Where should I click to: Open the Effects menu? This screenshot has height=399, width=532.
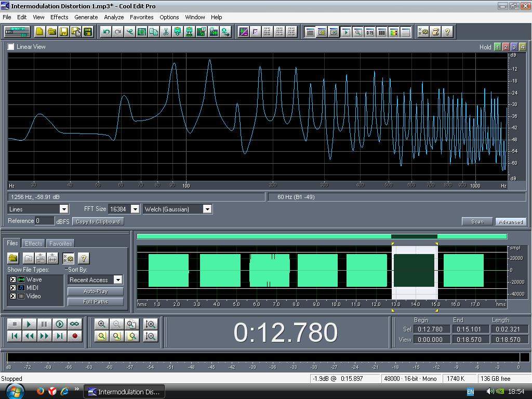tap(59, 17)
